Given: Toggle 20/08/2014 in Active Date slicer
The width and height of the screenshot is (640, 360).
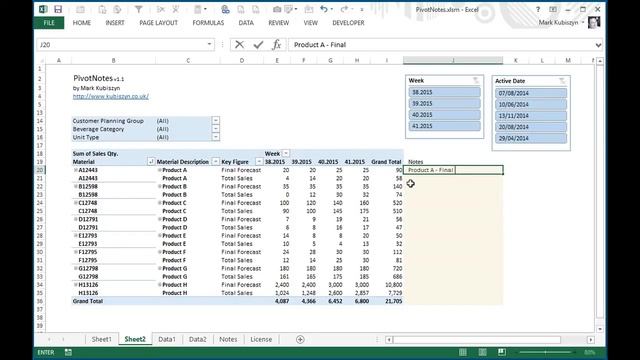Looking at the screenshot, I should point(531,127).
